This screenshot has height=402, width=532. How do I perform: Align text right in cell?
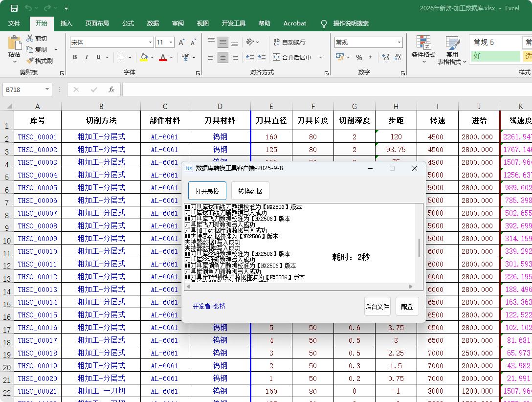tap(234, 57)
